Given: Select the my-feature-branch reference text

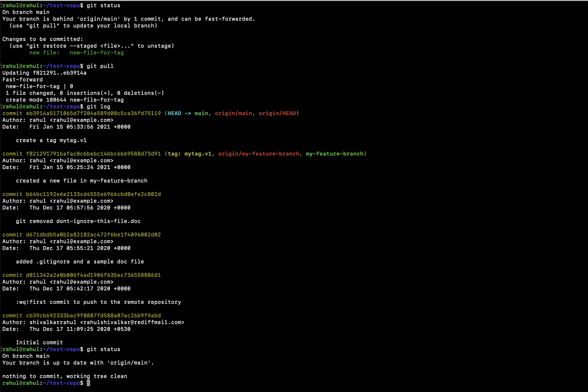Looking at the screenshot, I should (x=335, y=153).
